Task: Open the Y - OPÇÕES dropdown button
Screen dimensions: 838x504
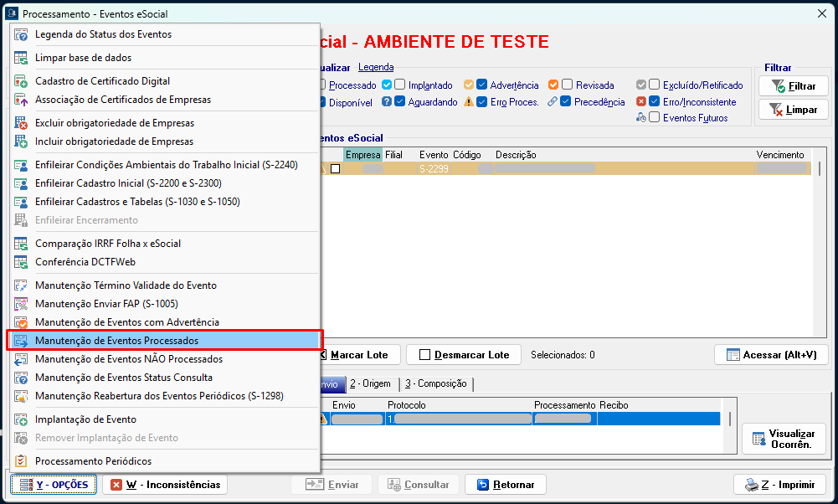Action: [x=54, y=485]
